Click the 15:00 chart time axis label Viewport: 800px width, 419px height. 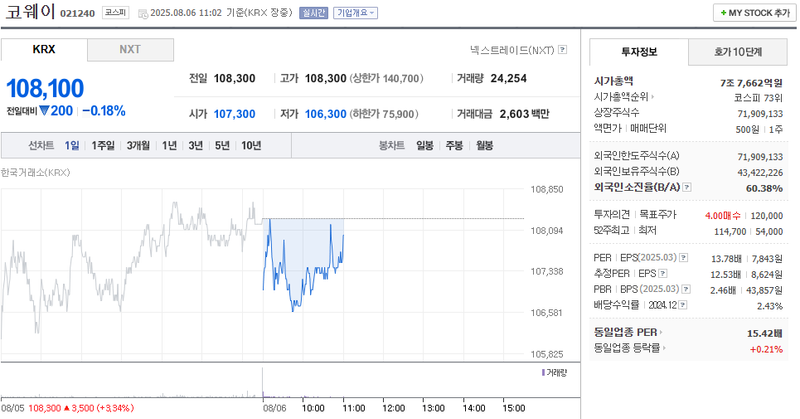pos(514,408)
